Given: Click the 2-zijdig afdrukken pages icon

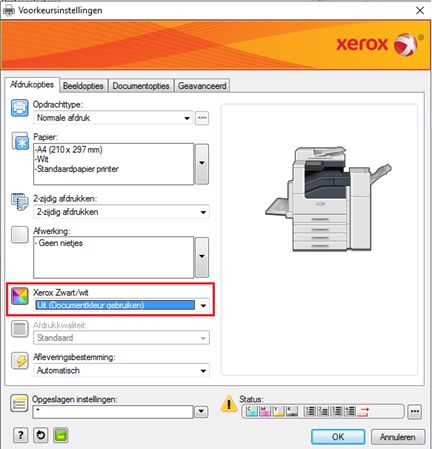Looking at the screenshot, I should coord(20,202).
